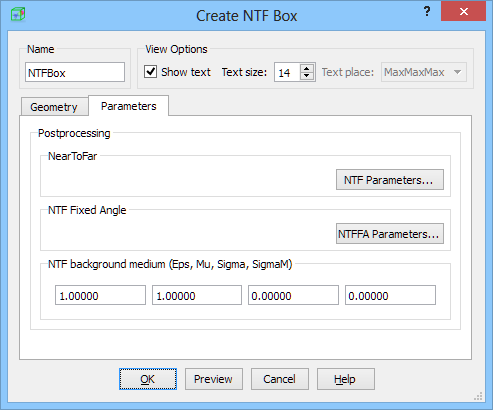Screen dimensions: 493x410
Task: Cancel the NTF Box creation
Action: (280, 379)
